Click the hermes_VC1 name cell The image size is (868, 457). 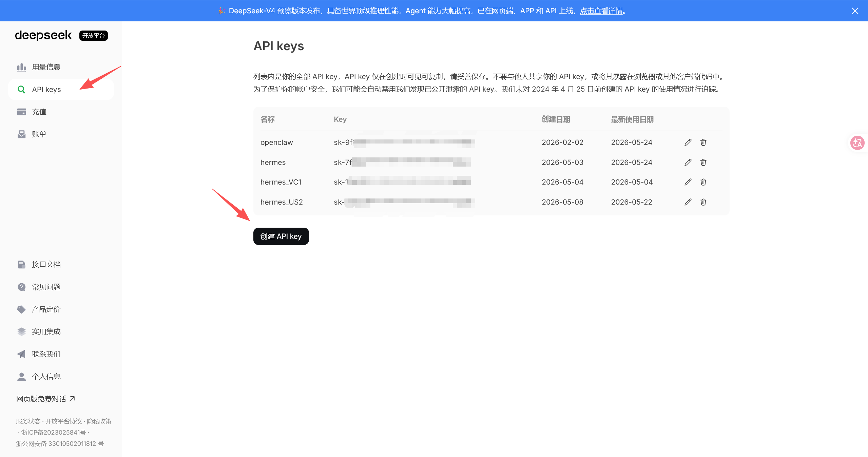click(281, 182)
